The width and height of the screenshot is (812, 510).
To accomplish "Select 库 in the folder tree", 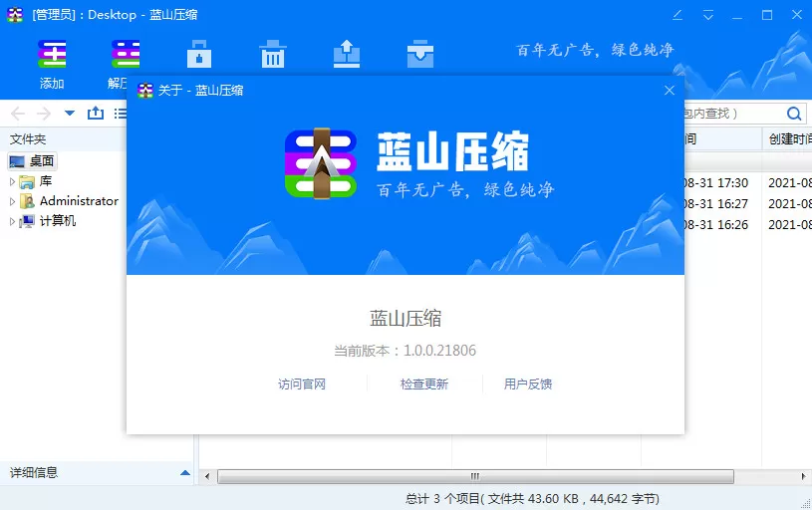I will click(46, 181).
